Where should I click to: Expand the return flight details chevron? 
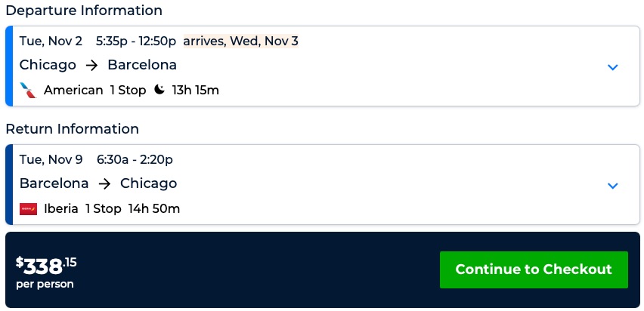[613, 186]
